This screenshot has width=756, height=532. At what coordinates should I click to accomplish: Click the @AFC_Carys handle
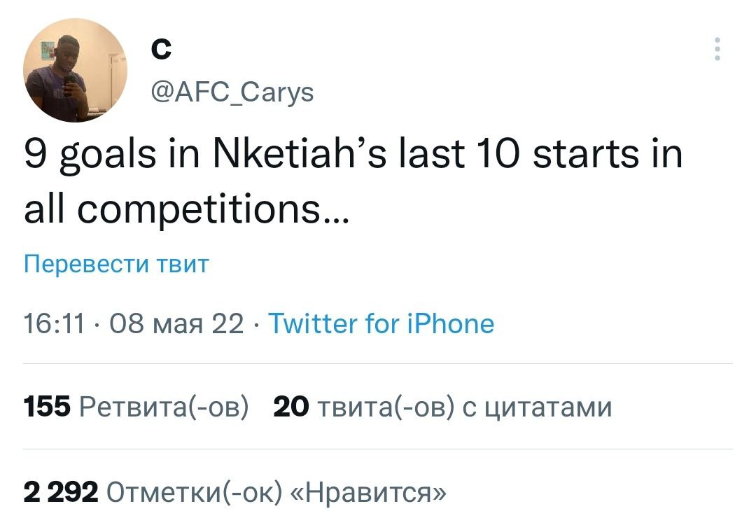(x=232, y=91)
